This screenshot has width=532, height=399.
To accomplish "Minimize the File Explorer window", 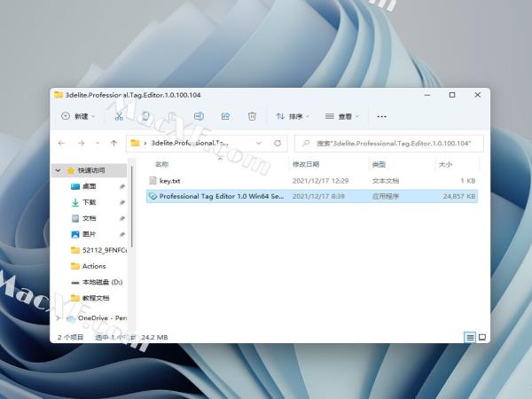I will click(427, 95).
